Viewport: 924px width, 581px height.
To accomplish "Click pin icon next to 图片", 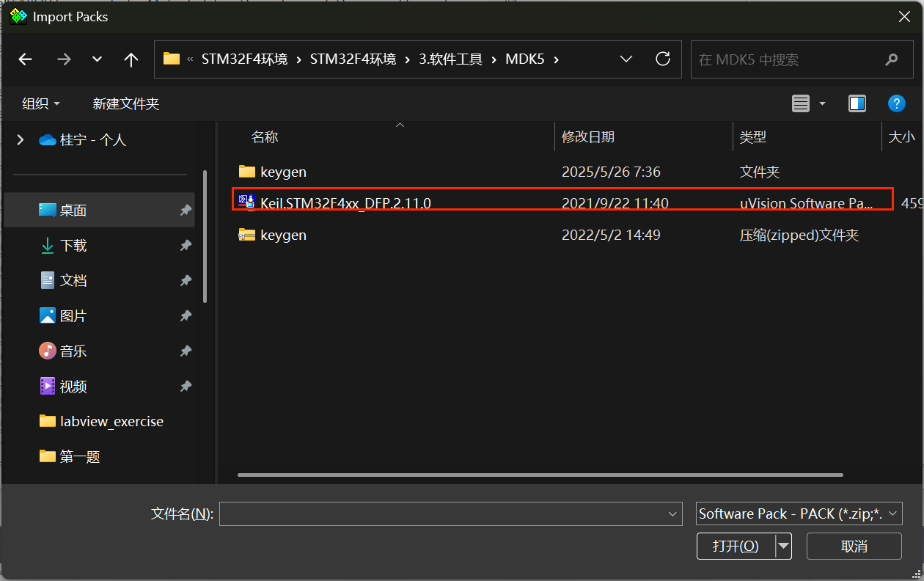I will coord(186,315).
